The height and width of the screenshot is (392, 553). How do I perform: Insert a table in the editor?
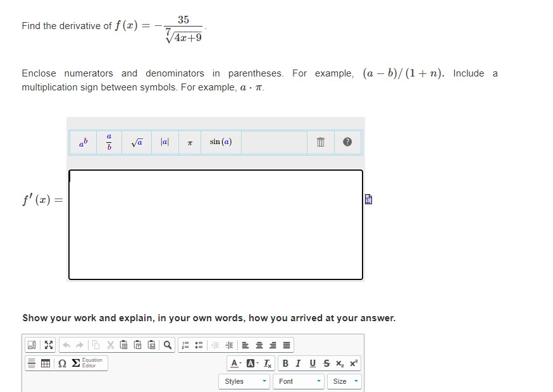coord(44,362)
